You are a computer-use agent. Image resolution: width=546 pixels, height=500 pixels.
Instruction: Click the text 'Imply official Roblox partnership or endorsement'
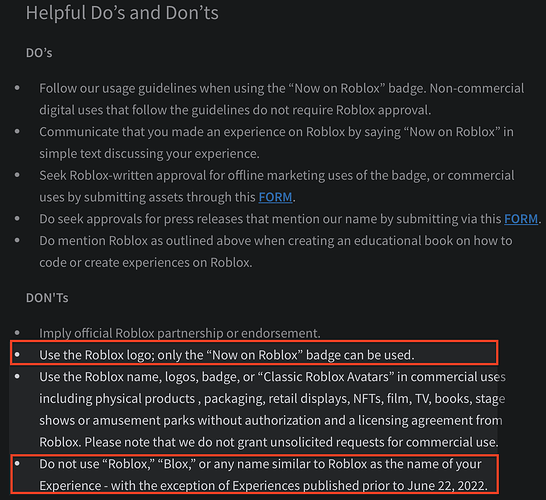180,333
